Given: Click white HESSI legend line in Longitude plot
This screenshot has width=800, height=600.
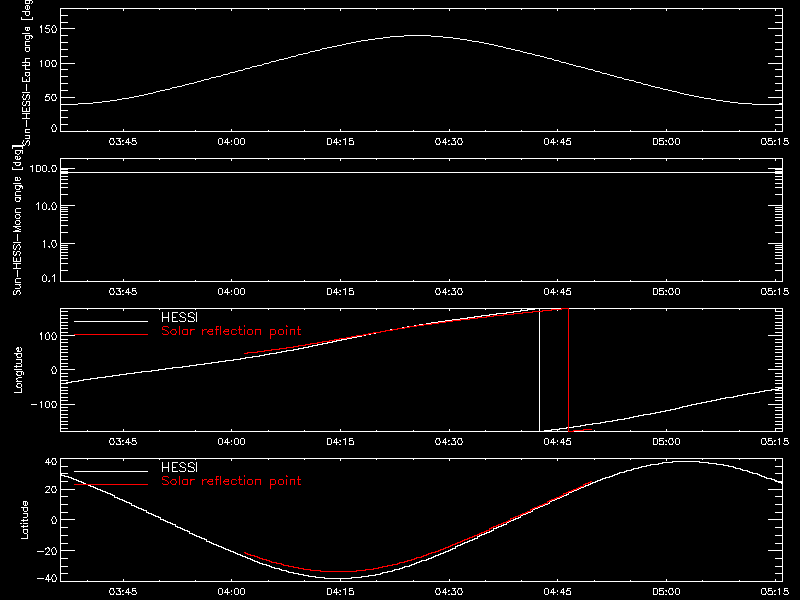Looking at the screenshot, I should click(111, 321).
